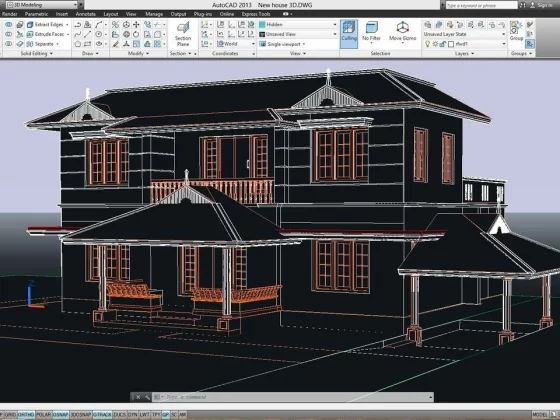The image size is (560, 420).
Task: Click the Separate solid tool
Action: point(41,44)
